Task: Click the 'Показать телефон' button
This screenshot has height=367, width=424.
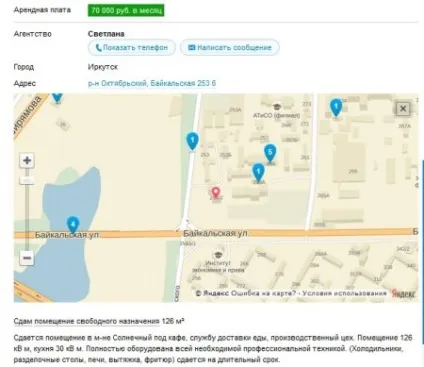Action: coord(132,48)
